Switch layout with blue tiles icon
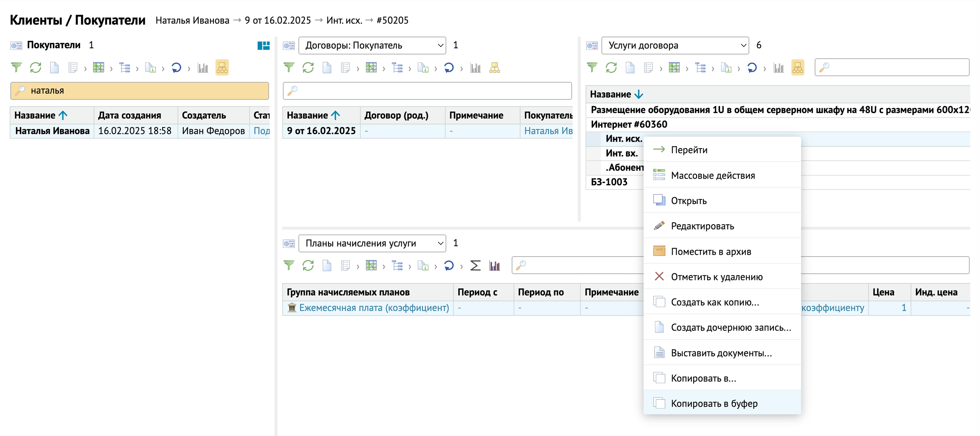This screenshot has height=436, width=980. click(x=264, y=46)
